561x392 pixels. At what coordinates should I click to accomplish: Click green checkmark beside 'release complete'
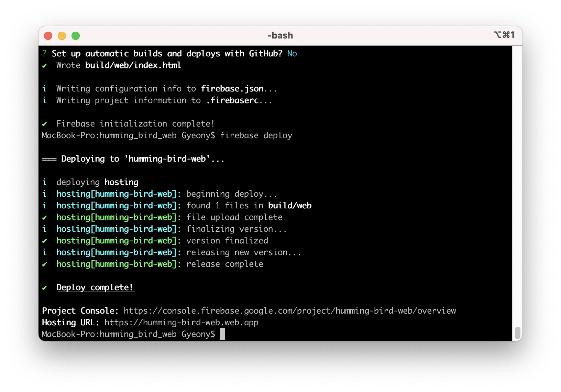pyautogui.click(x=44, y=264)
